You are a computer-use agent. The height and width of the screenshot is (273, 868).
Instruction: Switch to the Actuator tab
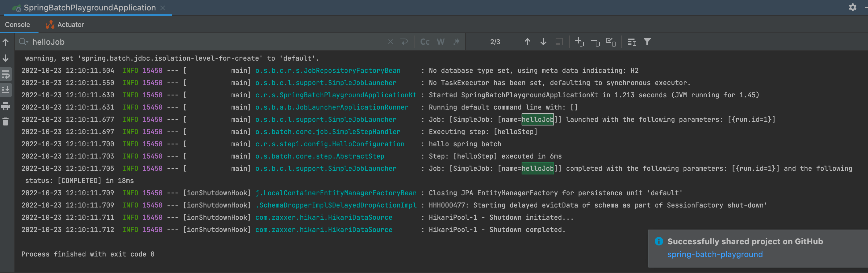pyautogui.click(x=65, y=24)
